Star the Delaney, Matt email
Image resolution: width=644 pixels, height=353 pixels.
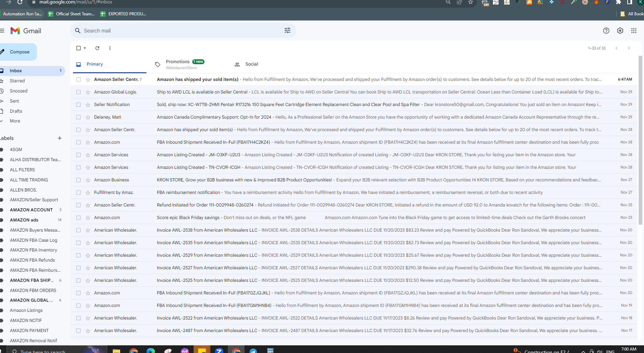88,117
